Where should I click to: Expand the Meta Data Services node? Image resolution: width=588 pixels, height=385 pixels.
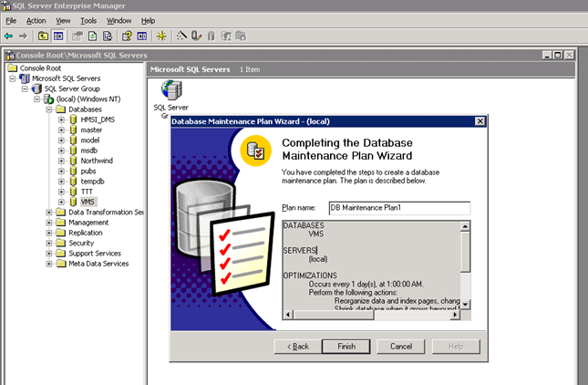coord(49,264)
